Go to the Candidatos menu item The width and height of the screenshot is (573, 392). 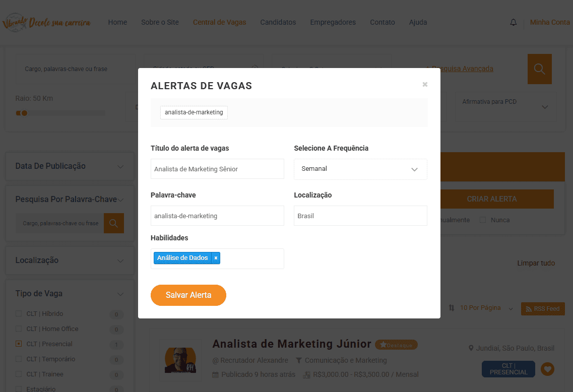coord(278,22)
